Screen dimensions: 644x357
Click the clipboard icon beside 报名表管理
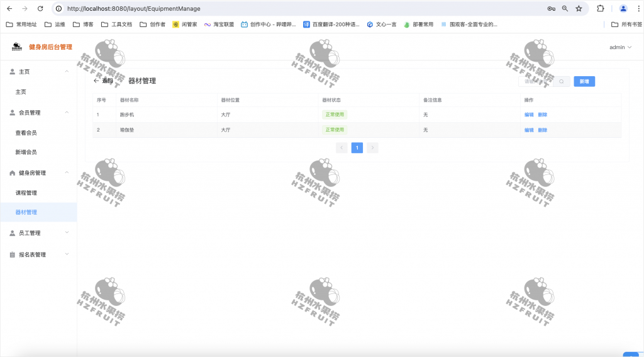click(x=13, y=254)
